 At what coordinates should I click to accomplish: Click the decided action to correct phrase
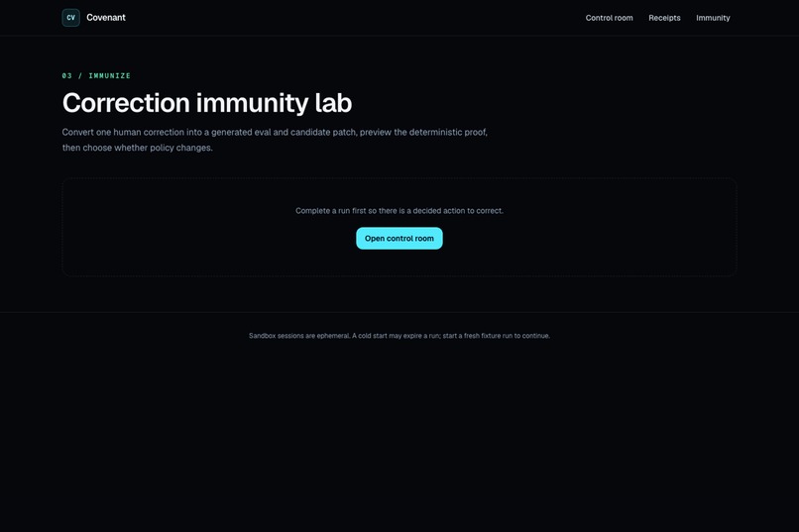[458, 211]
